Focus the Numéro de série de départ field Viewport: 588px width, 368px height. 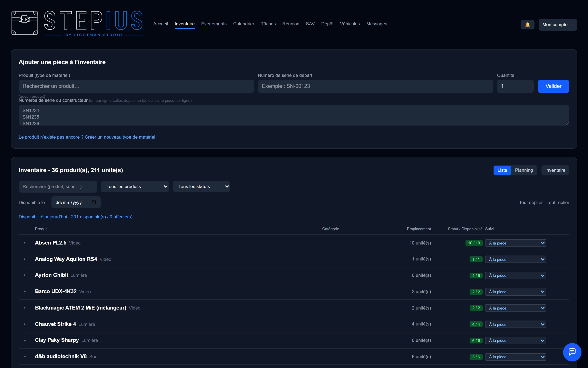click(x=375, y=86)
